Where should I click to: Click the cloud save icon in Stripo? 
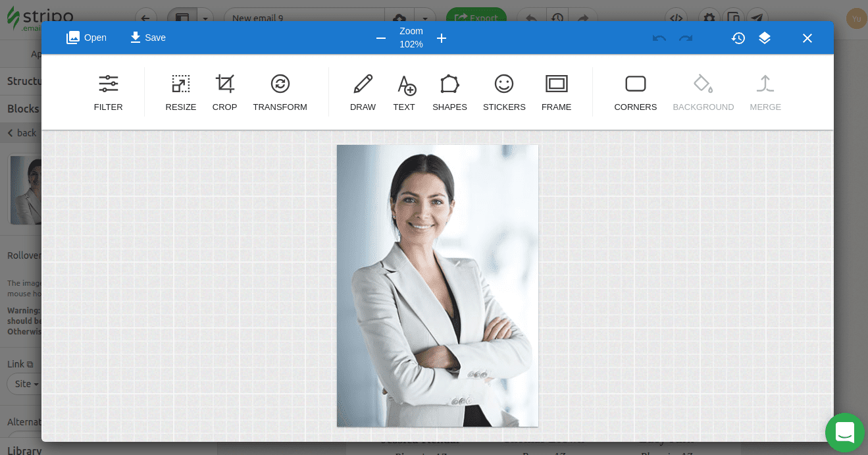coord(399,18)
